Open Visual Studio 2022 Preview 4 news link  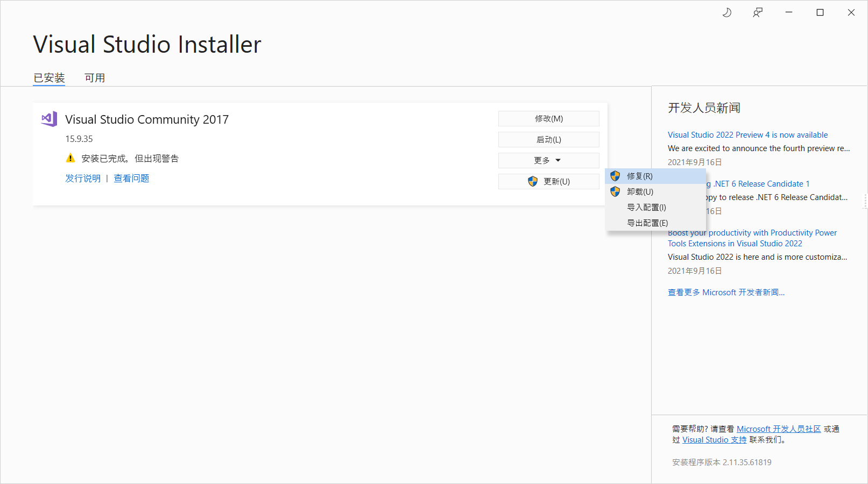(x=747, y=135)
